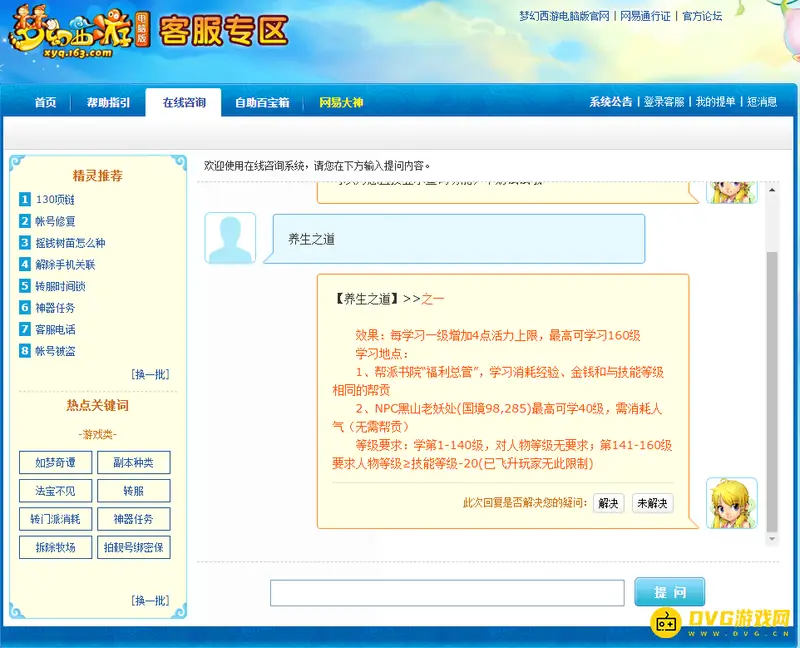Image resolution: width=800 pixels, height=648 pixels.
Task: Click the blonde fairy assistant avatar
Action: pos(732,503)
